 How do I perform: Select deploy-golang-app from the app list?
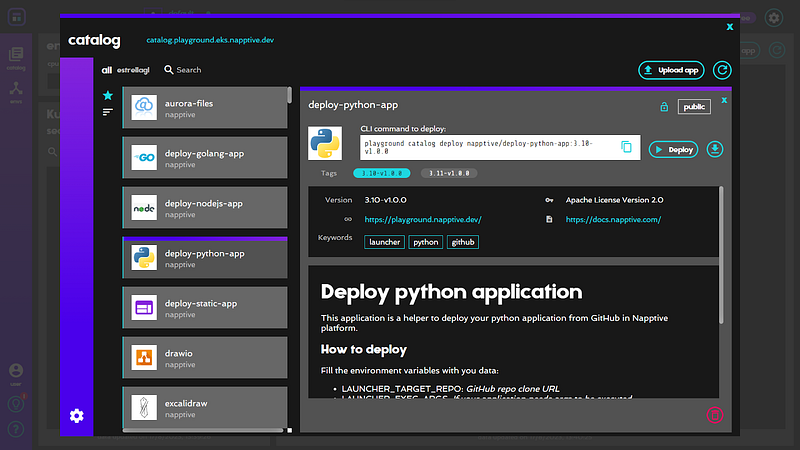coord(205,158)
